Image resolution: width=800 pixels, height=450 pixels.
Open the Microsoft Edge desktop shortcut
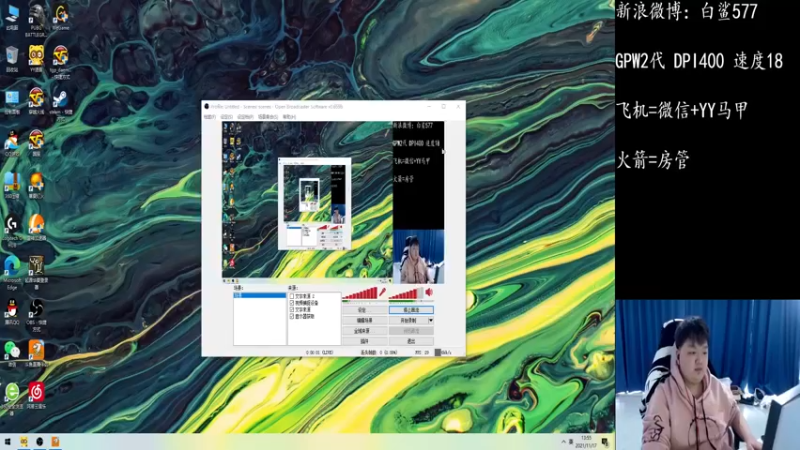coord(12,272)
